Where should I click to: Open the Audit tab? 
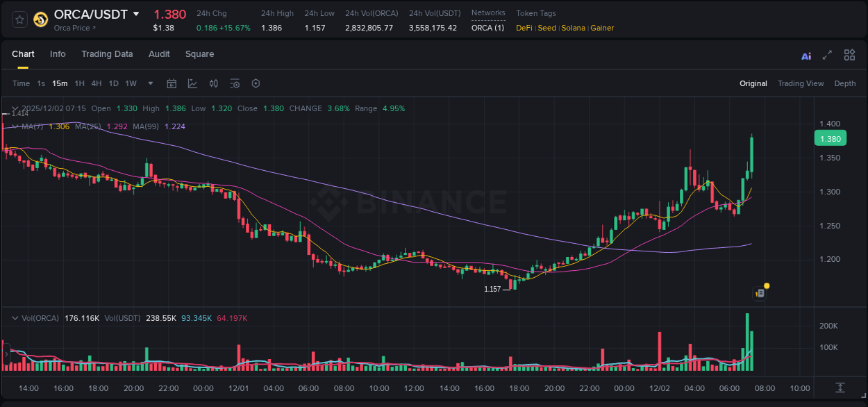point(159,53)
